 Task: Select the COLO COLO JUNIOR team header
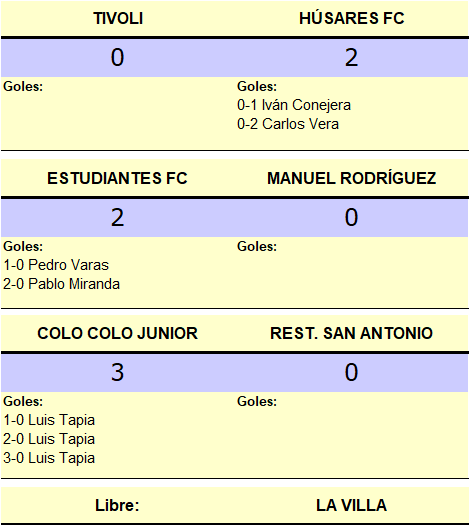click(118, 333)
